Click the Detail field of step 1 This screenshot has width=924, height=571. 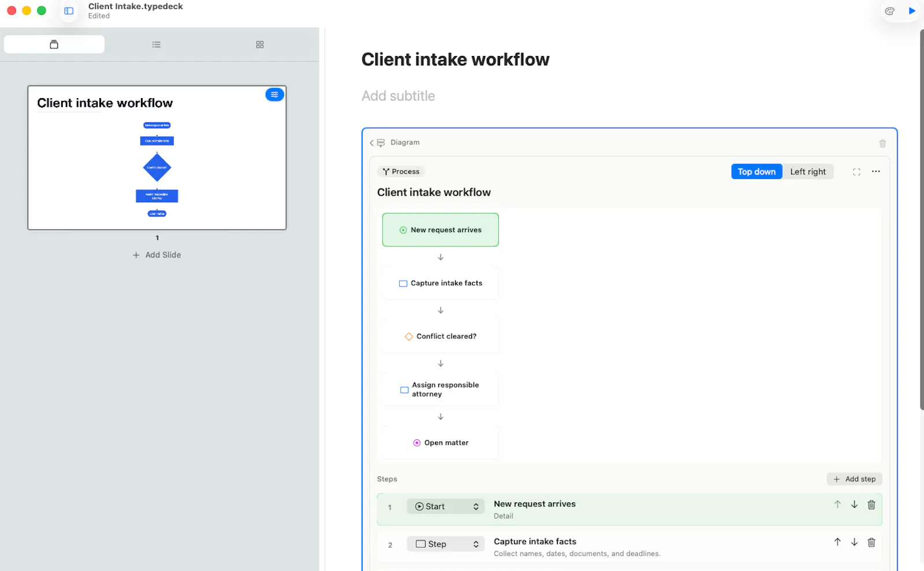click(504, 516)
